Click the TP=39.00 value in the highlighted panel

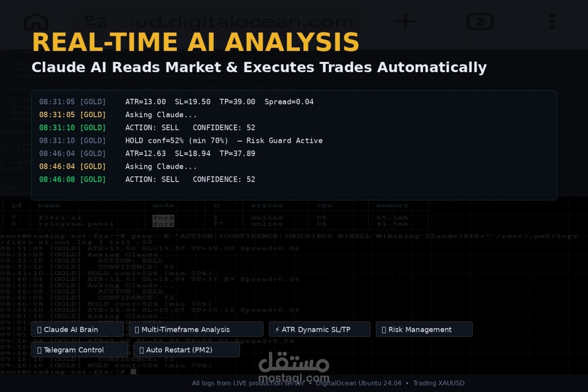237,102
